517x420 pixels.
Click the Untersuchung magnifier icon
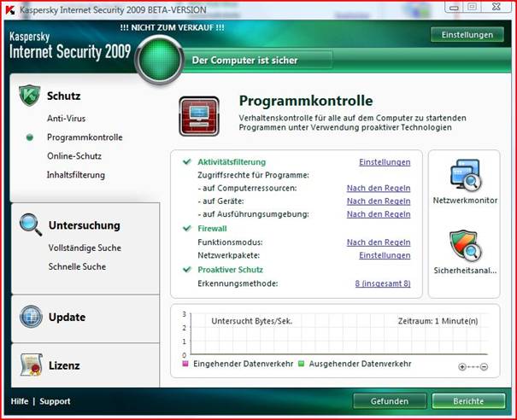click(31, 225)
